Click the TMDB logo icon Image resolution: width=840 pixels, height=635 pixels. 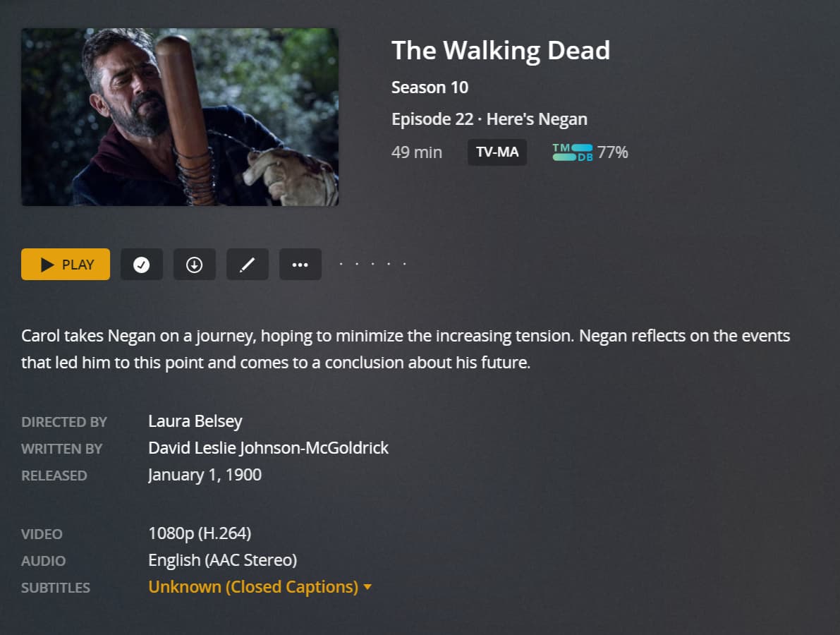coord(573,152)
